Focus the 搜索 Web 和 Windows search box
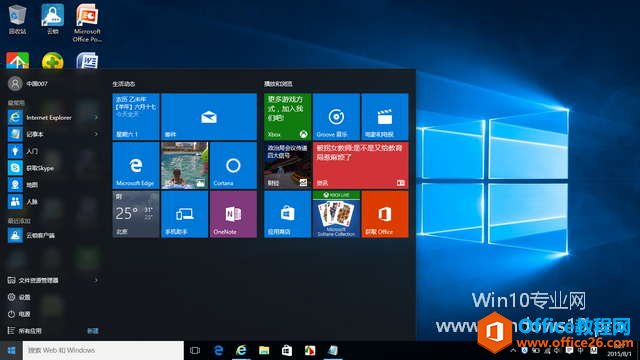The width and height of the screenshot is (640, 360). (x=103, y=350)
